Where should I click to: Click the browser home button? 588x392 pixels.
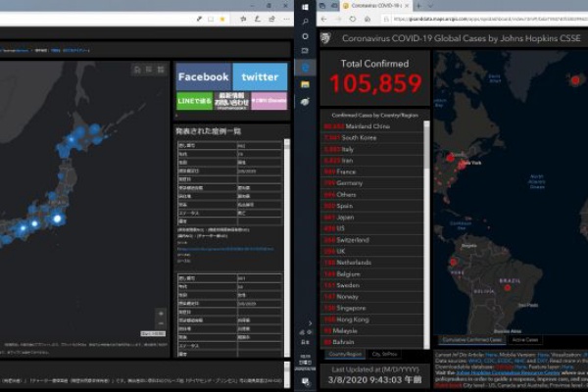point(368,19)
